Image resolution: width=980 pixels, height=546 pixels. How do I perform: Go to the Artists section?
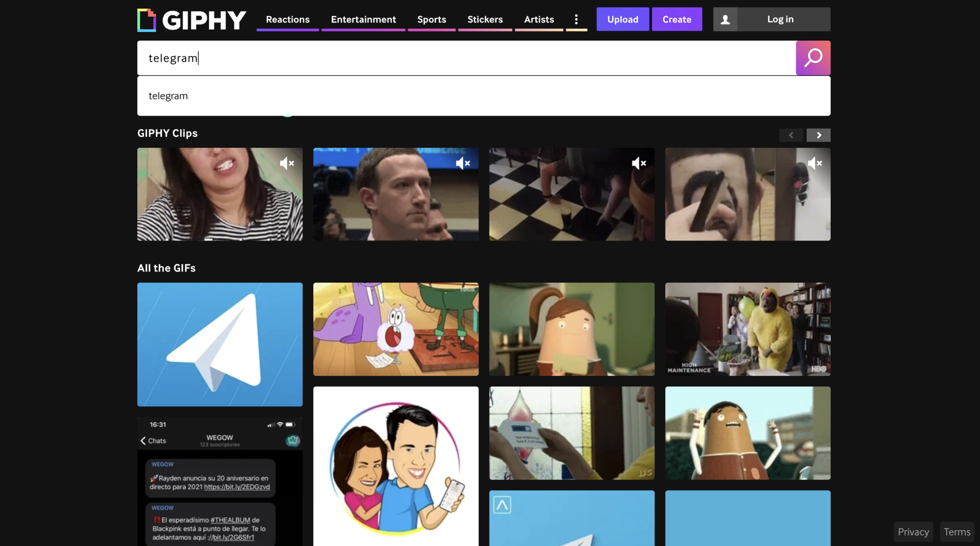(x=539, y=19)
